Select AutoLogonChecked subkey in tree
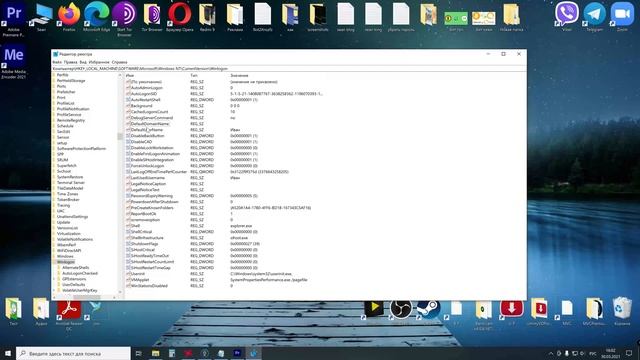 (80, 273)
